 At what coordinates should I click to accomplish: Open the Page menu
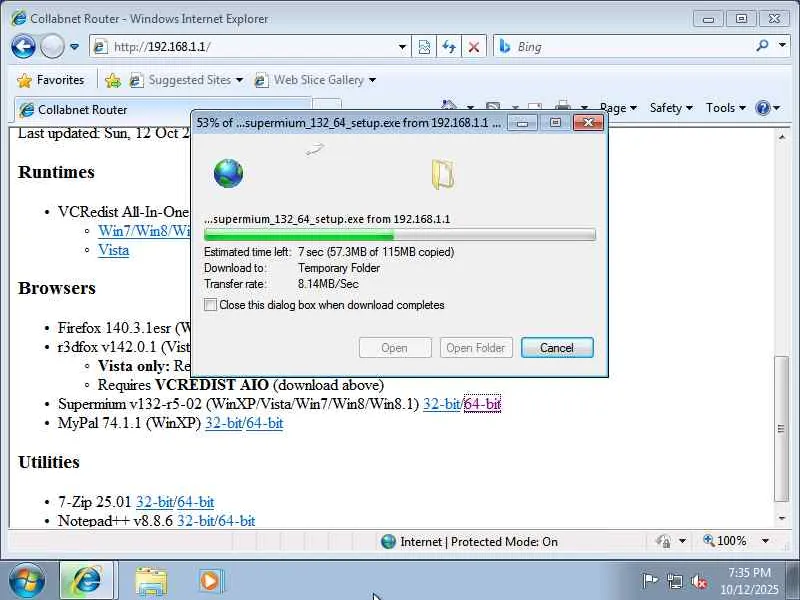618,108
